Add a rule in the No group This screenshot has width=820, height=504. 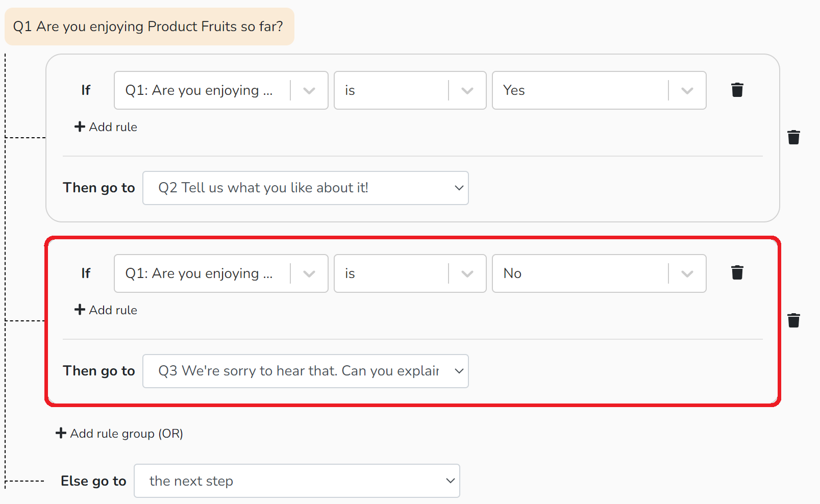click(106, 310)
